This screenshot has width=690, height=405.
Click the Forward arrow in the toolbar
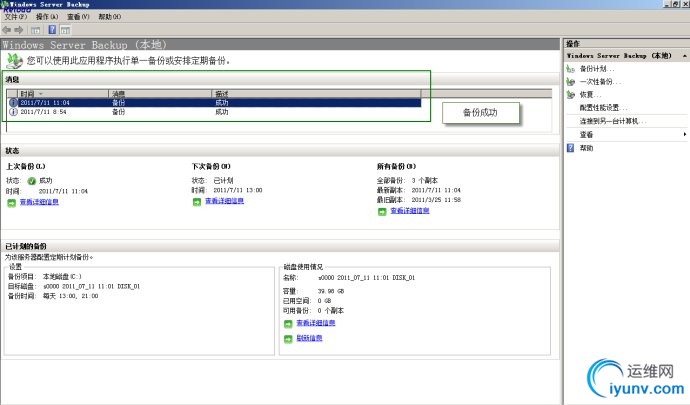18,30
